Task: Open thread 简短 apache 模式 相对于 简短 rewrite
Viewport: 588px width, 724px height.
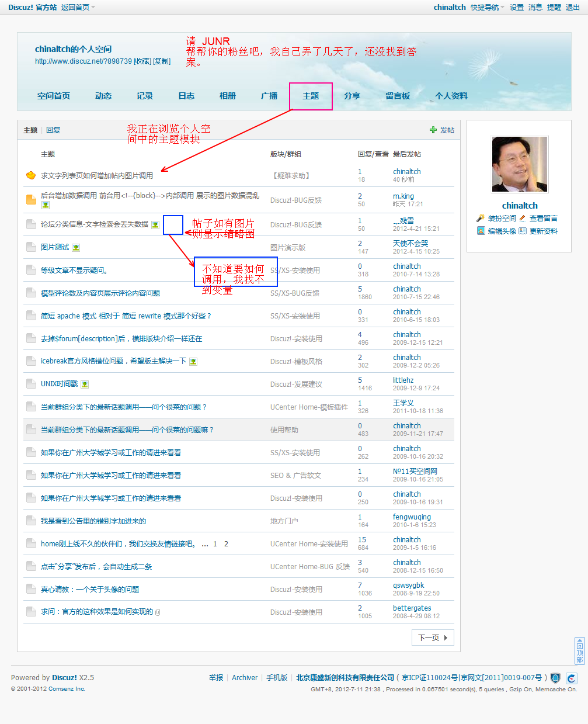Action: [126, 316]
